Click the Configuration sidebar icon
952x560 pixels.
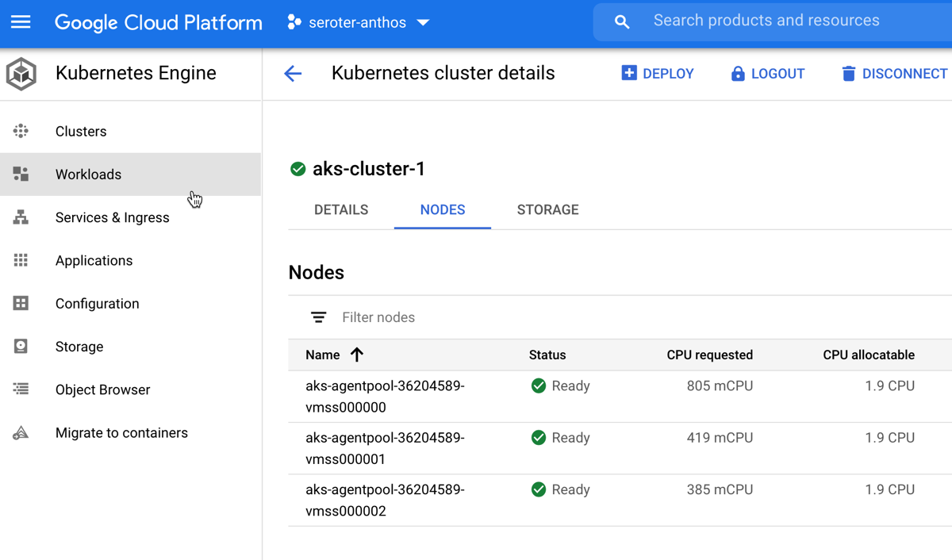21,303
